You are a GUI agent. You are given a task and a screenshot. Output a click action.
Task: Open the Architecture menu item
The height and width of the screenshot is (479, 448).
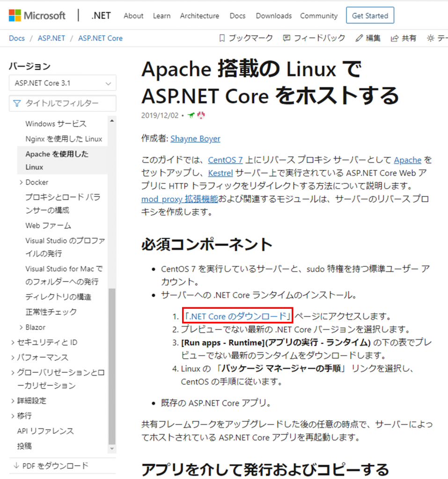[x=199, y=16]
